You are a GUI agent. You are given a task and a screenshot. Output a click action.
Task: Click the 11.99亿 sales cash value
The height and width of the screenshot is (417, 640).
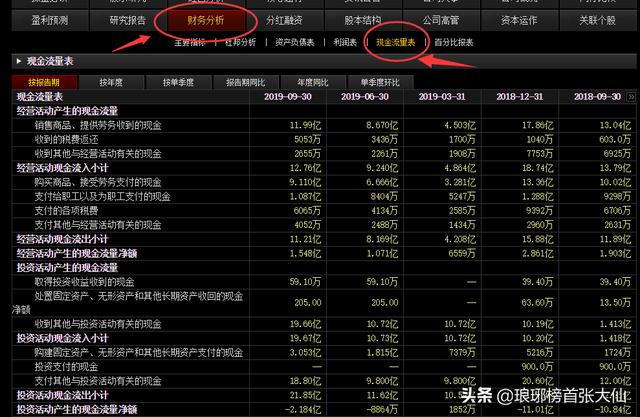pyautogui.click(x=305, y=125)
